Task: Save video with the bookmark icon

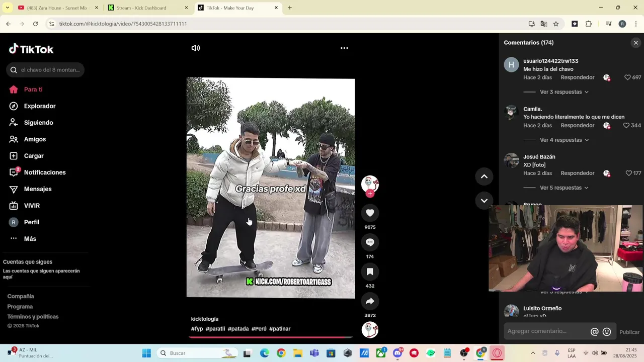Action: coord(370,272)
